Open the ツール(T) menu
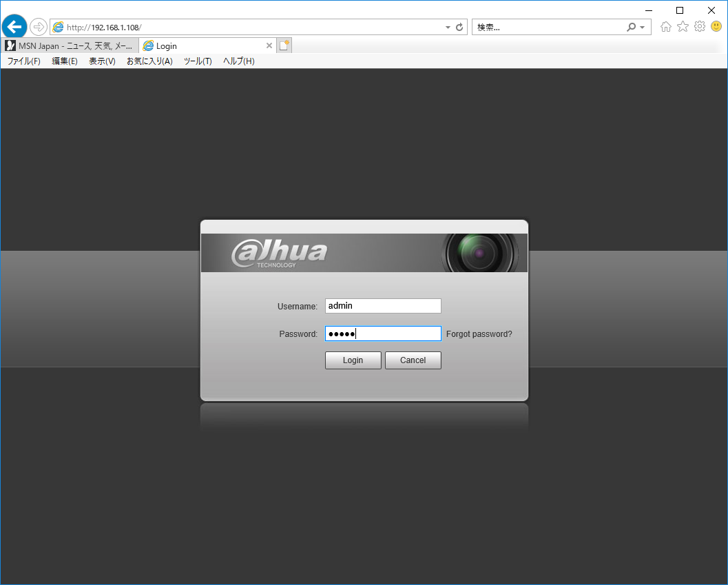 [198, 61]
